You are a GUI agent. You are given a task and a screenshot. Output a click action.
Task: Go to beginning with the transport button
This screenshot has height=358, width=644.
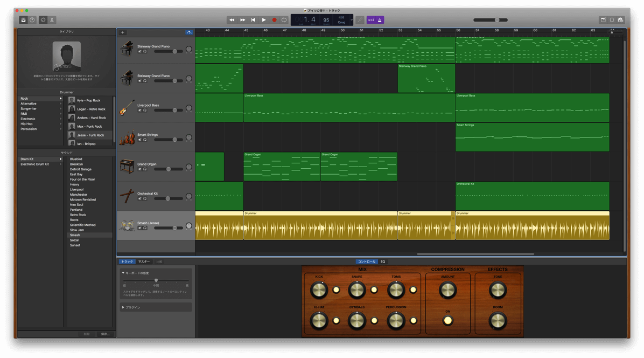pos(253,20)
